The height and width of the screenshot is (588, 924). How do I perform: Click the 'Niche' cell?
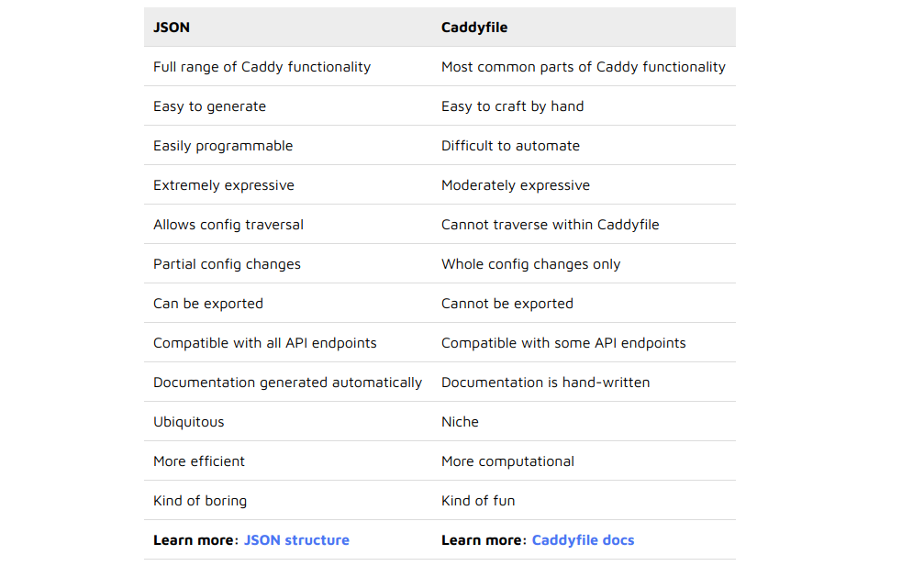click(460, 422)
